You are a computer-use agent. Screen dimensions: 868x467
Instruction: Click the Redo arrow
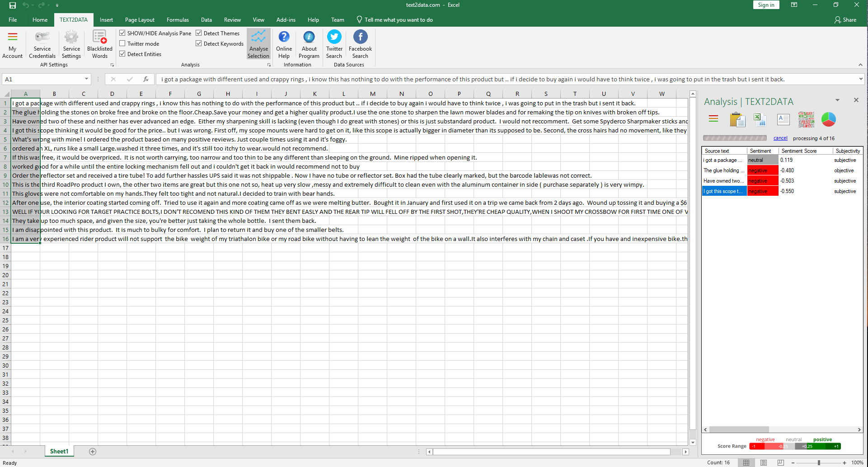(x=42, y=5)
